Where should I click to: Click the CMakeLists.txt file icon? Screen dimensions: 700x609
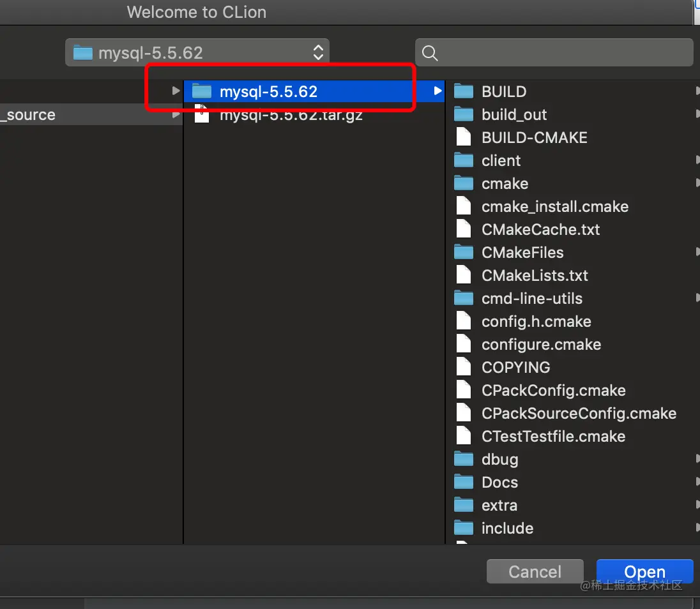click(464, 275)
